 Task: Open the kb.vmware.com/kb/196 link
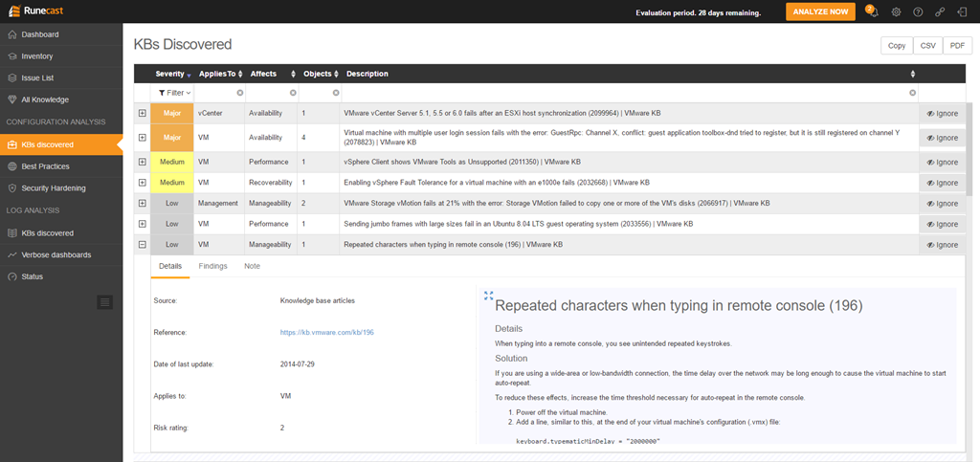click(327, 332)
